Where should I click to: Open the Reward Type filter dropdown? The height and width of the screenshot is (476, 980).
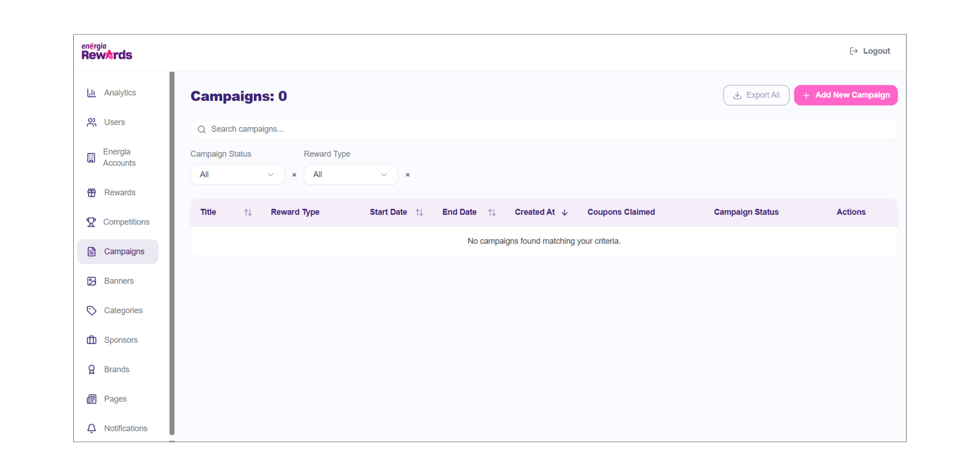350,174
